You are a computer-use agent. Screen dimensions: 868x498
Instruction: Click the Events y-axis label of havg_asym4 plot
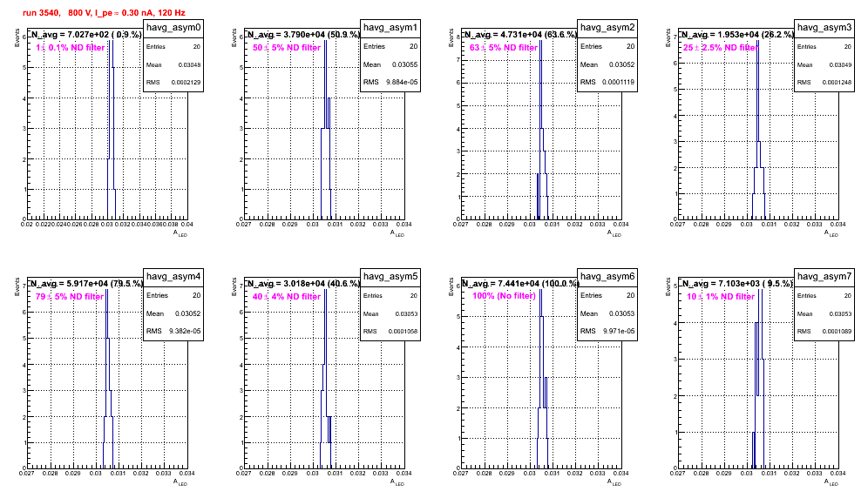[17, 286]
